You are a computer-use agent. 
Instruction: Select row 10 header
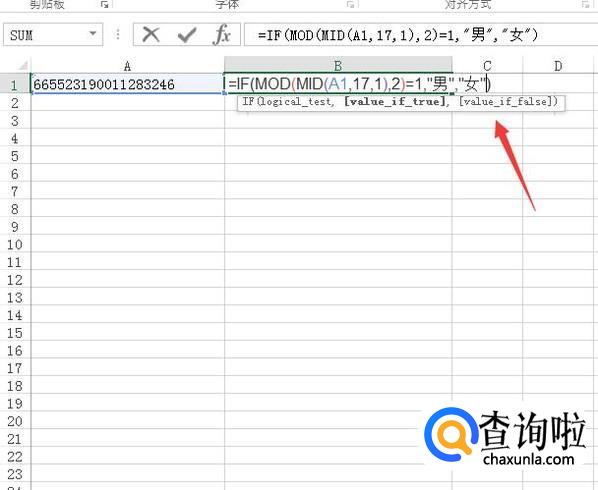point(15,244)
